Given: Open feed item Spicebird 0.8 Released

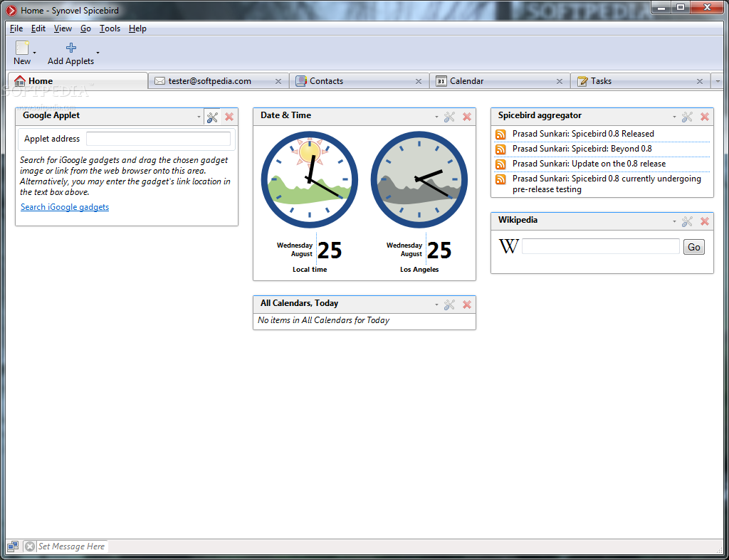Looking at the screenshot, I should click(x=583, y=134).
